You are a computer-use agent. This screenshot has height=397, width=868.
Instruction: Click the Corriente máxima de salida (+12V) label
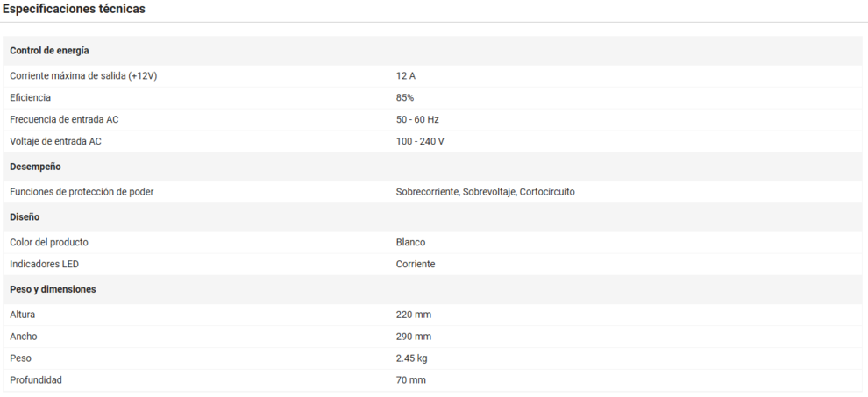point(83,76)
